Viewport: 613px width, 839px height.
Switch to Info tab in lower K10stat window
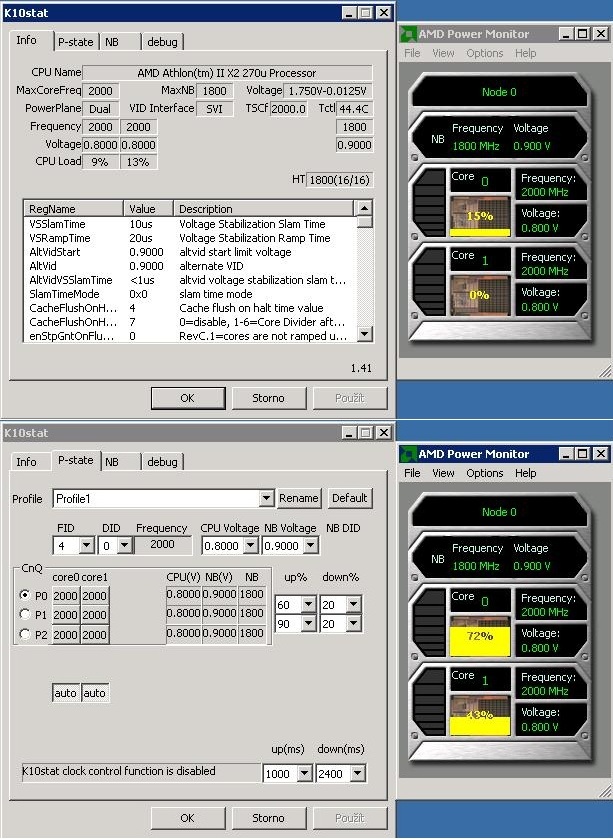click(27, 462)
